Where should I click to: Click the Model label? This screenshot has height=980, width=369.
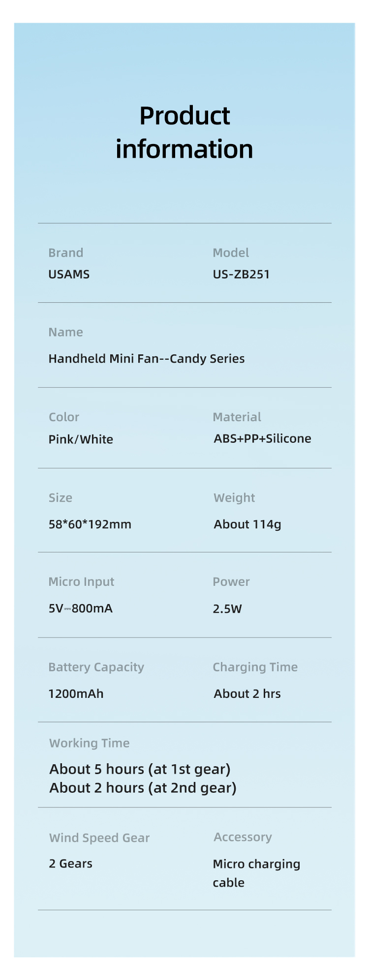(x=231, y=253)
